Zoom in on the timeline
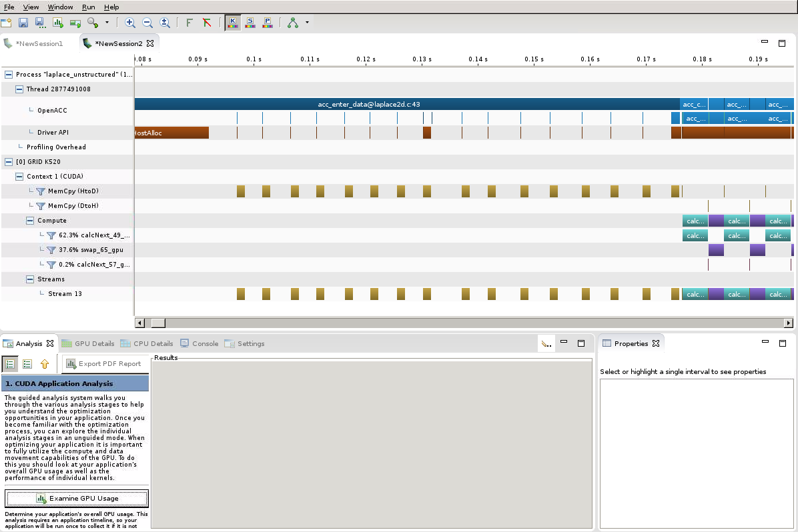Image resolution: width=798 pixels, height=532 pixels. tap(130, 23)
